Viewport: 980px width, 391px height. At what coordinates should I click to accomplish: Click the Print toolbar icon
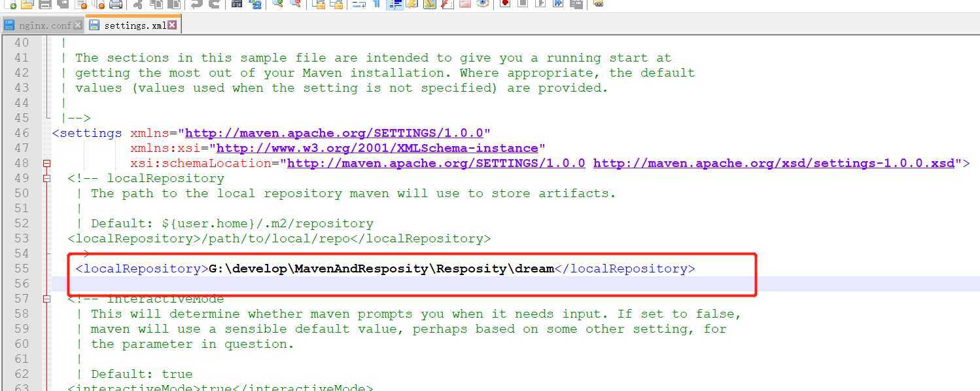point(116,4)
